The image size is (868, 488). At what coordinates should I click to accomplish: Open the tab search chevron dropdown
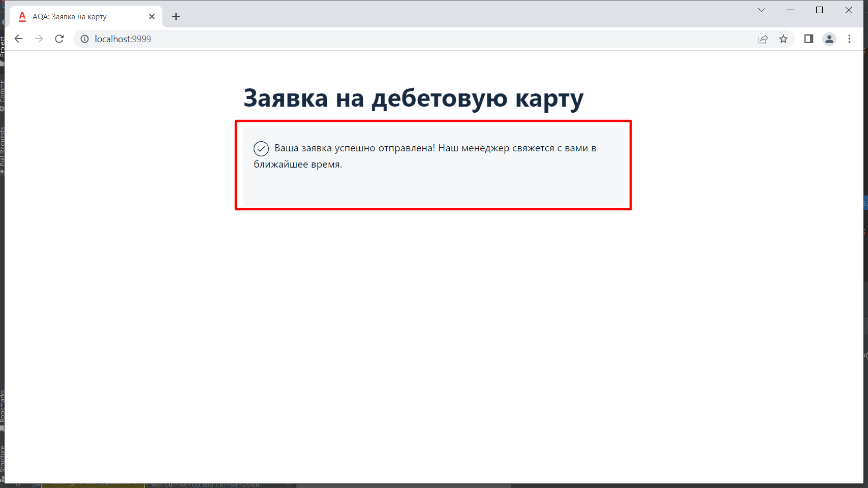[x=761, y=10]
